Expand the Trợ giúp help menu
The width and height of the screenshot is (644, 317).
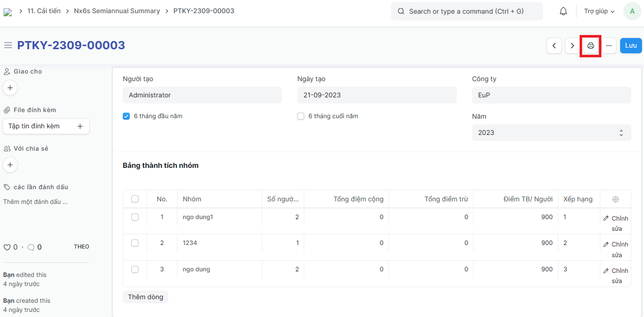[x=599, y=11]
